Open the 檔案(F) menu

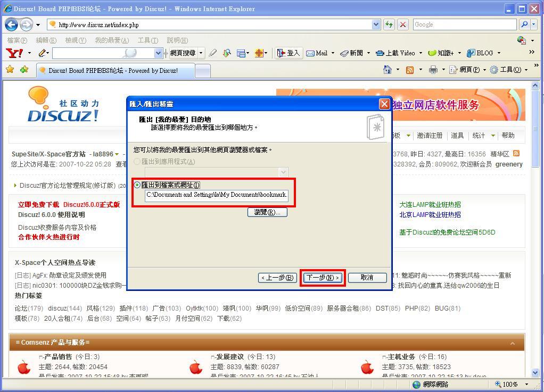pos(17,40)
